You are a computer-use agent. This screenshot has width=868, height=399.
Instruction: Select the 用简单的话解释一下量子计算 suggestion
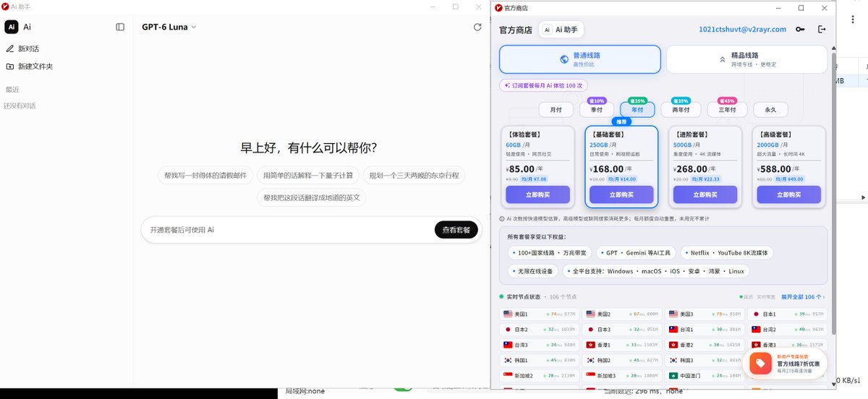308,175
